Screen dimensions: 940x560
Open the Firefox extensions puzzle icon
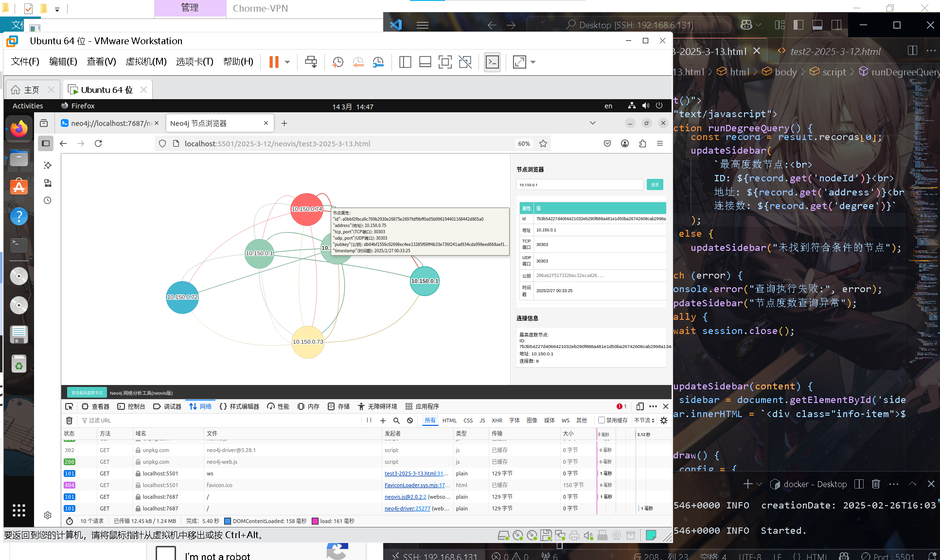[x=642, y=143]
